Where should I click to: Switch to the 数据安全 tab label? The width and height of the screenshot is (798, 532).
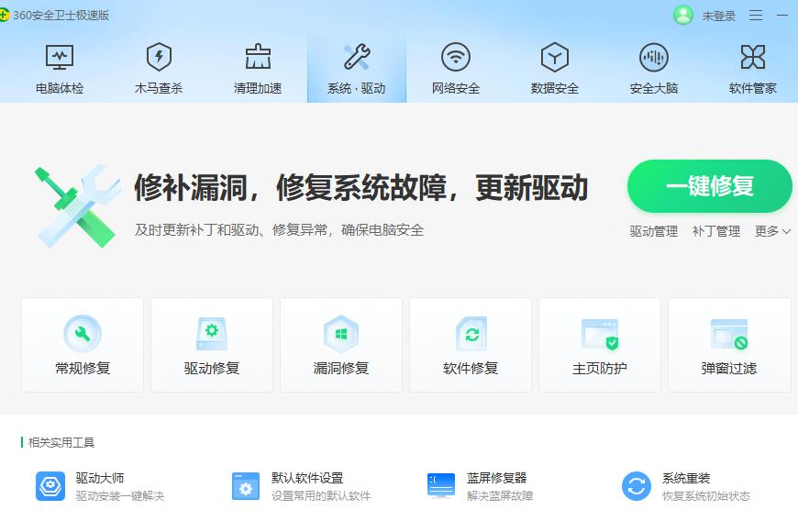[x=555, y=88]
